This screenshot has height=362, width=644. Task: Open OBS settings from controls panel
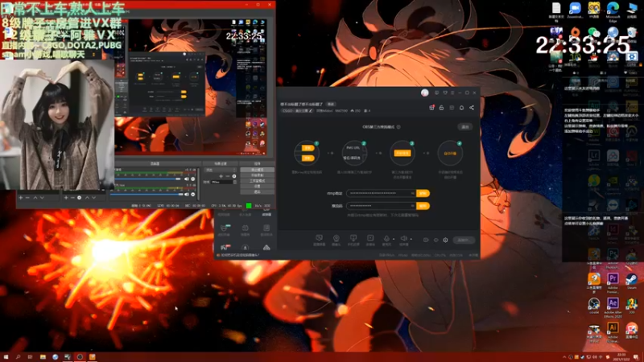257,186
